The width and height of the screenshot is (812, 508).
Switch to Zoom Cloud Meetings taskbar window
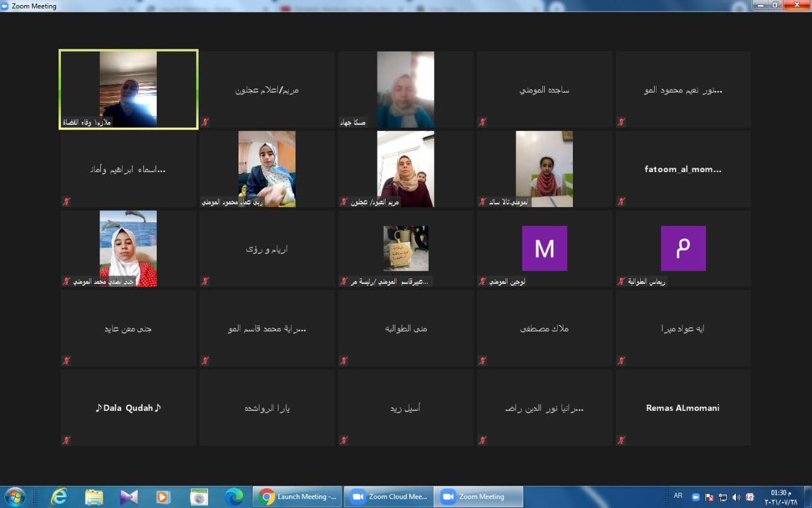click(388, 497)
